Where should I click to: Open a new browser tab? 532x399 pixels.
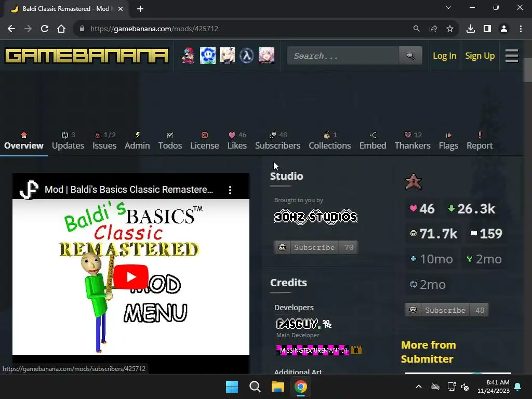pyautogui.click(x=140, y=9)
